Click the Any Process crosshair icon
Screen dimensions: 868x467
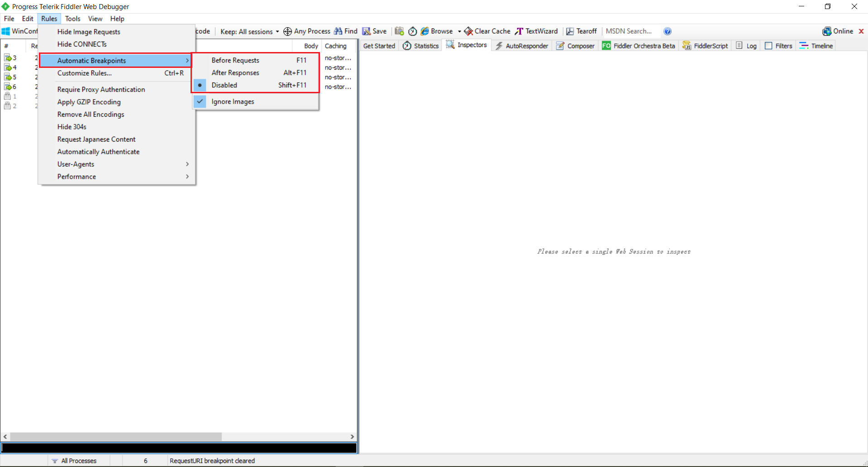click(287, 31)
